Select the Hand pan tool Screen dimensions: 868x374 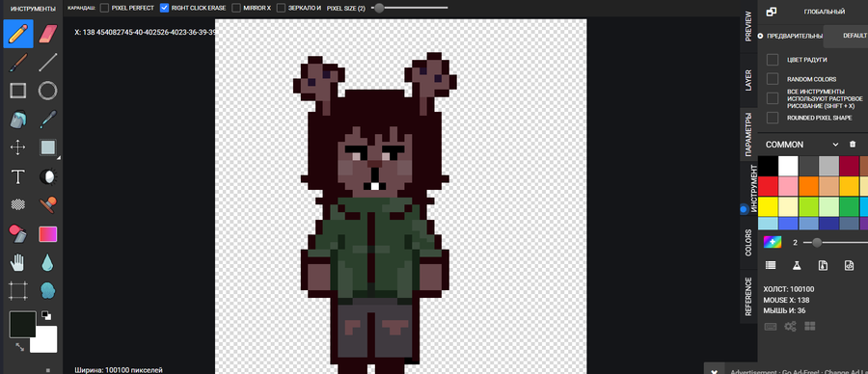pyautogui.click(x=18, y=262)
